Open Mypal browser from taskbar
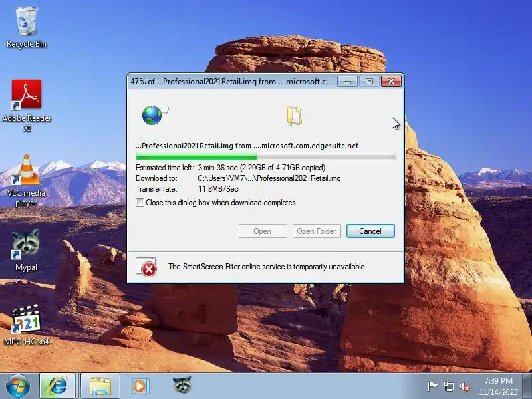 (182, 385)
